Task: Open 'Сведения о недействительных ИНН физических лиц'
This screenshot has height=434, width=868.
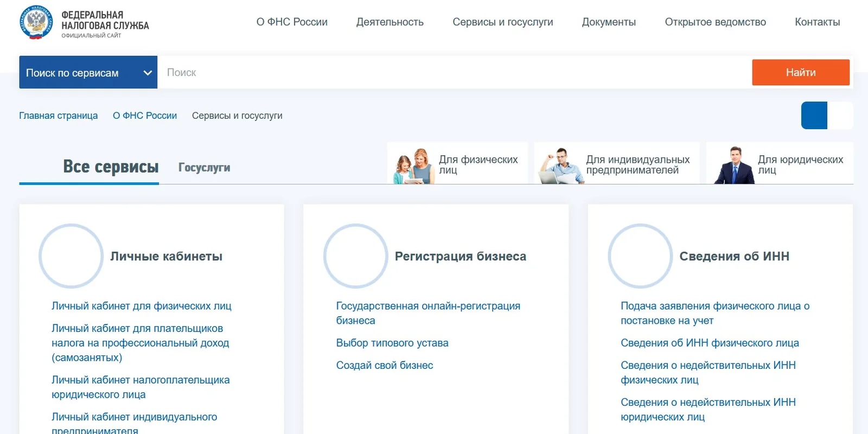Action: [x=708, y=372]
